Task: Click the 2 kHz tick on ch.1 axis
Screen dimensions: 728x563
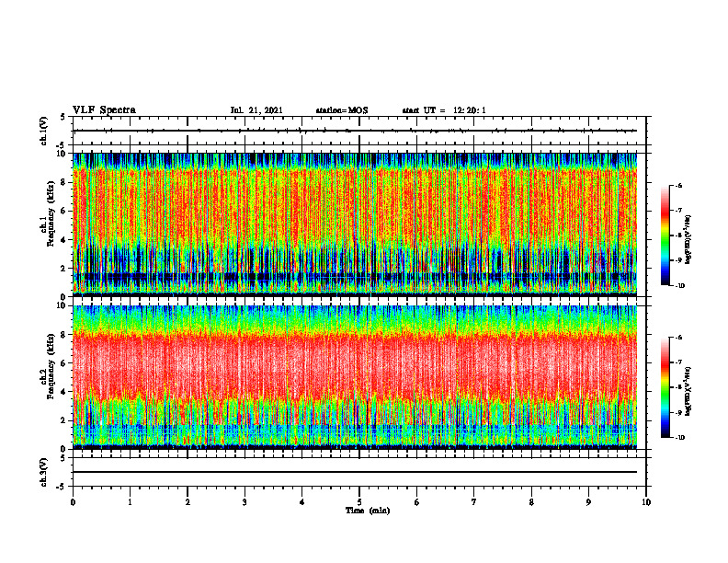Action: click(x=64, y=268)
